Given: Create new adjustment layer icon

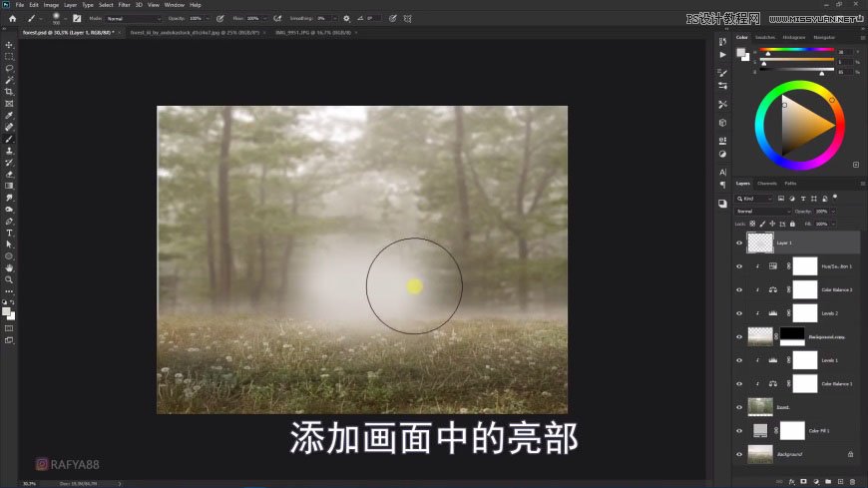Looking at the screenshot, I should click(x=816, y=482).
